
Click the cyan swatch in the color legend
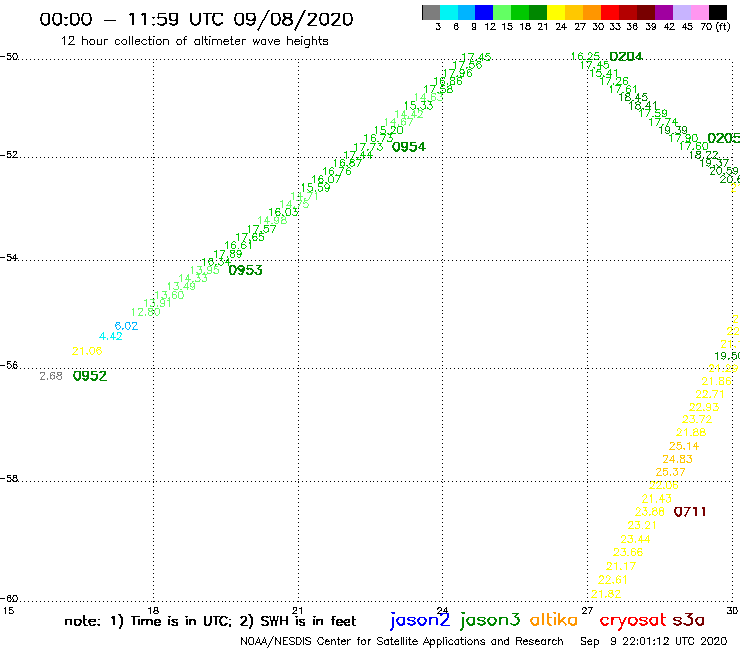[449, 12]
